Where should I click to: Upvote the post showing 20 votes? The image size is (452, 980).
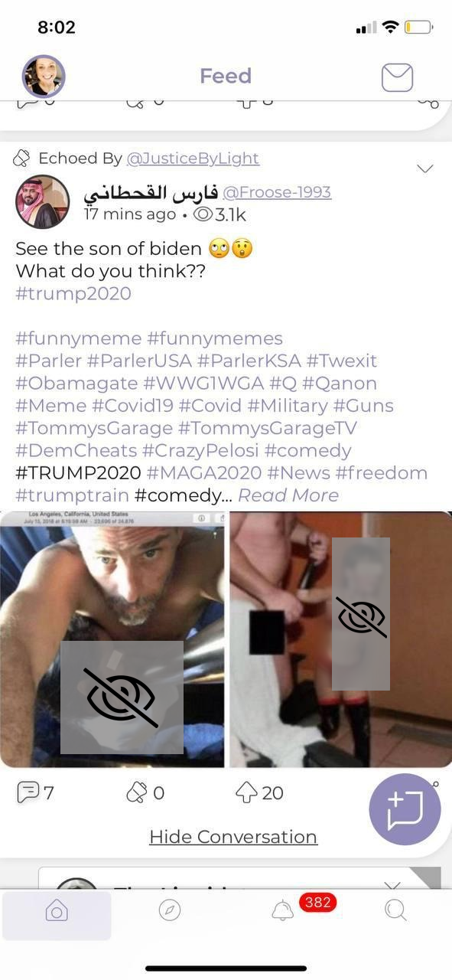pos(246,792)
